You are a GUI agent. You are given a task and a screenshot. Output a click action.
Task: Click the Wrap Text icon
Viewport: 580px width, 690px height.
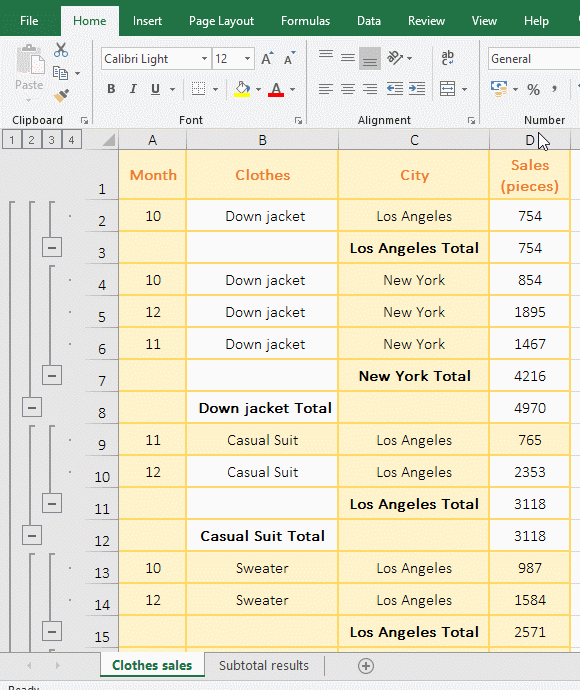click(x=447, y=58)
